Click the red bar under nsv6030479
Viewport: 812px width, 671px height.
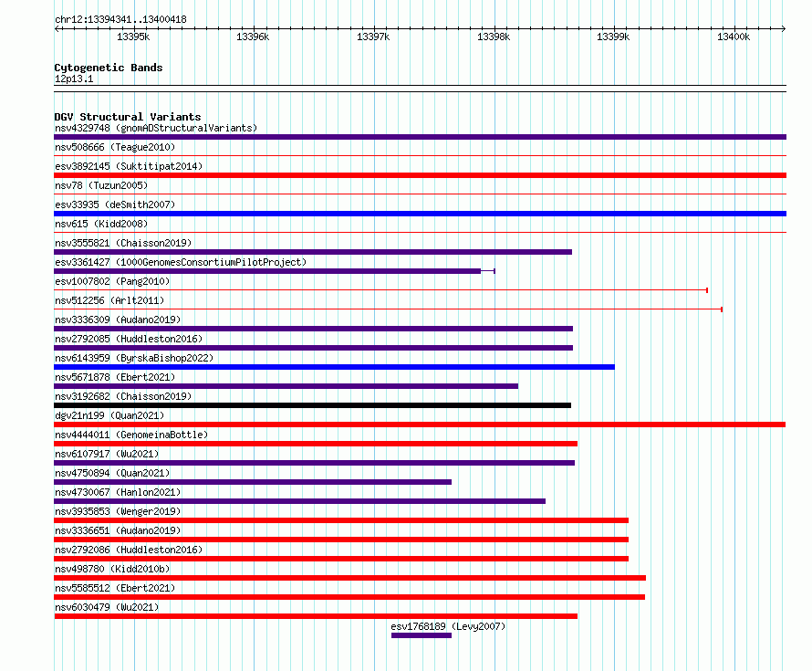pos(316,616)
